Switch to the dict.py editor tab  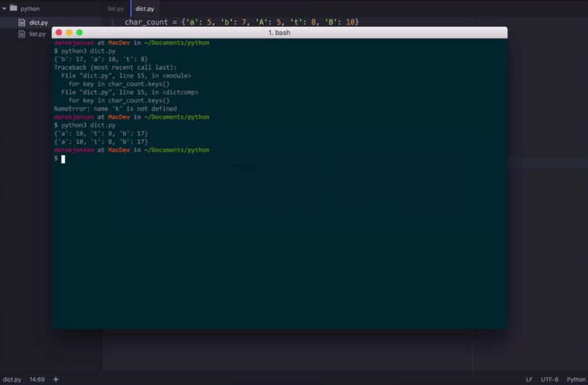click(145, 8)
